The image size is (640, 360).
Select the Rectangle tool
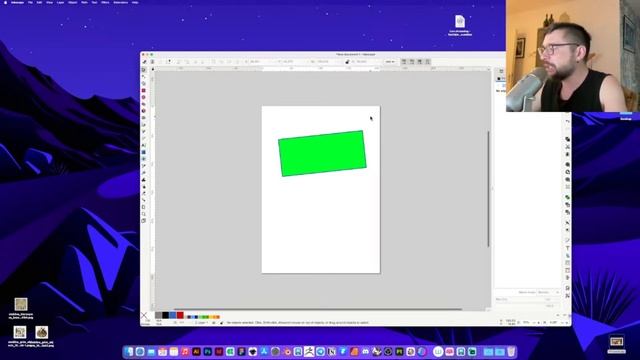[x=144, y=91]
